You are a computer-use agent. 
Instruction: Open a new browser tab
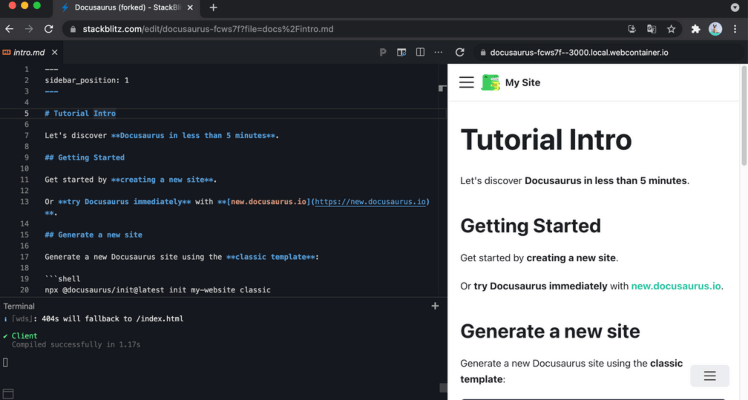213,8
